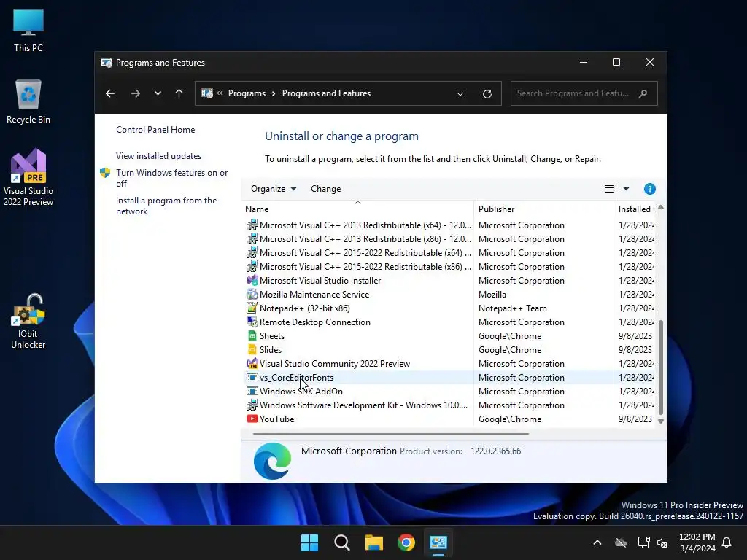Click Notepad++ Team publisher cell

pyautogui.click(x=513, y=308)
